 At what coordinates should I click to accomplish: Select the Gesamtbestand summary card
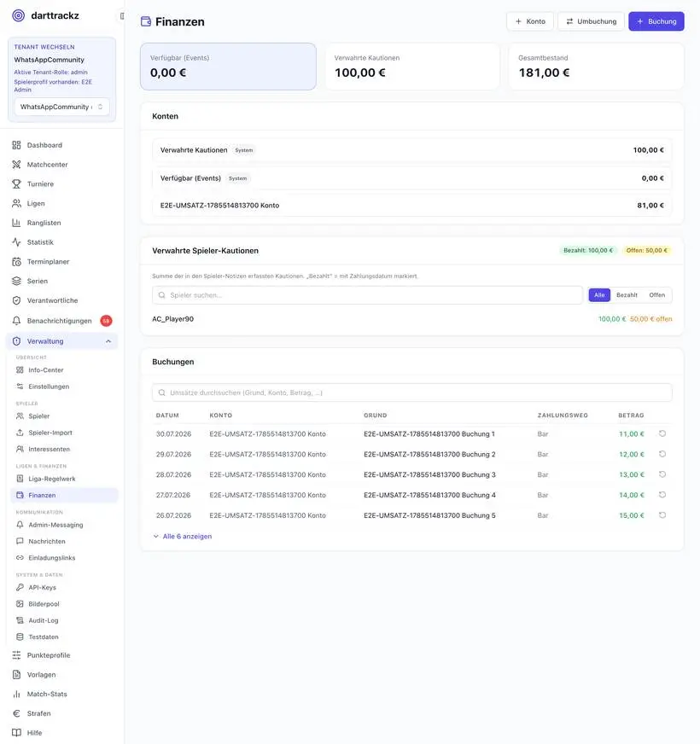pos(596,67)
